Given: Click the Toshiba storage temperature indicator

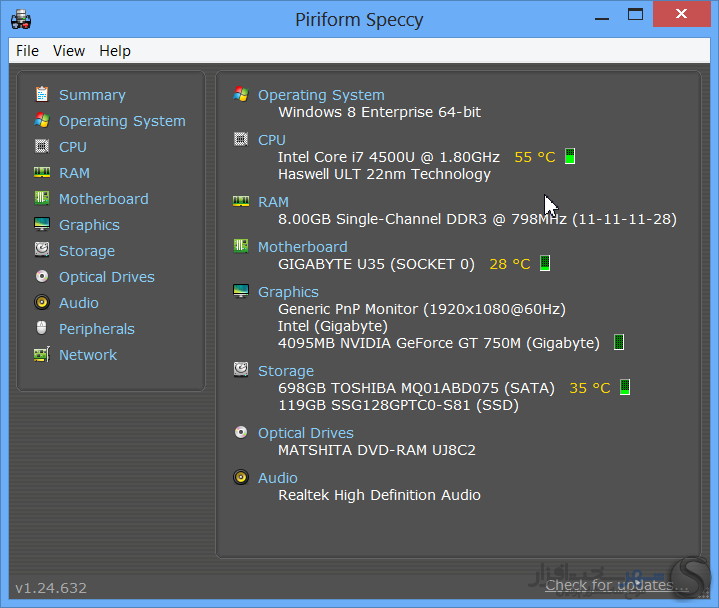Looking at the screenshot, I should 625,388.
